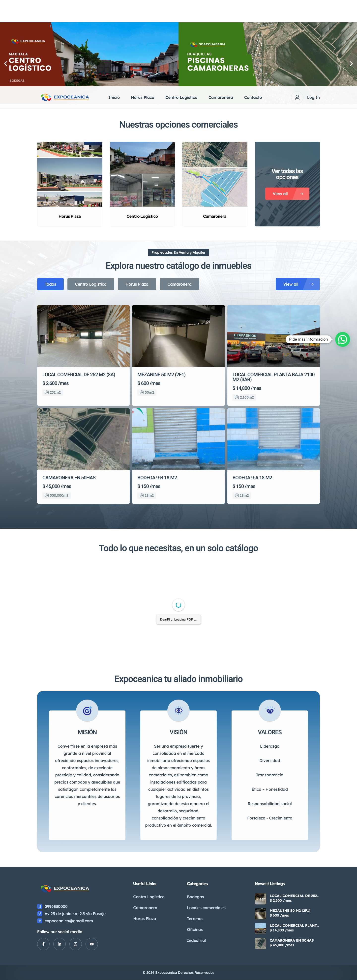Select the Horus Plaza catalog filter tab
This screenshot has height=980, width=357.
click(137, 284)
